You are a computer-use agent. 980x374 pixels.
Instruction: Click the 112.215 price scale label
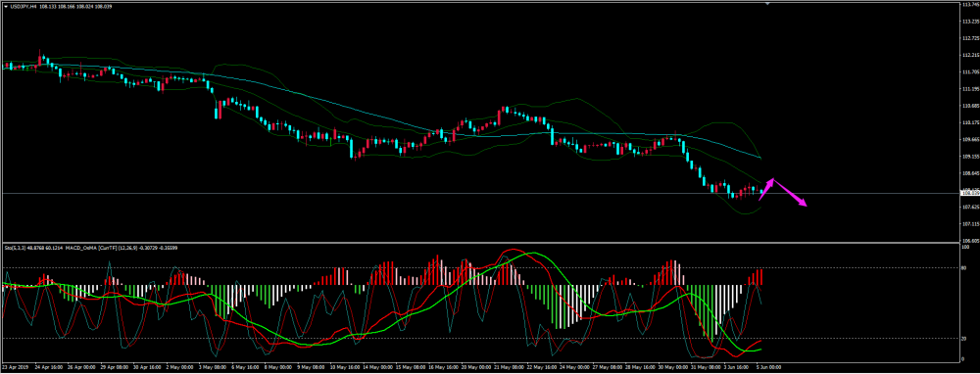[970, 55]
